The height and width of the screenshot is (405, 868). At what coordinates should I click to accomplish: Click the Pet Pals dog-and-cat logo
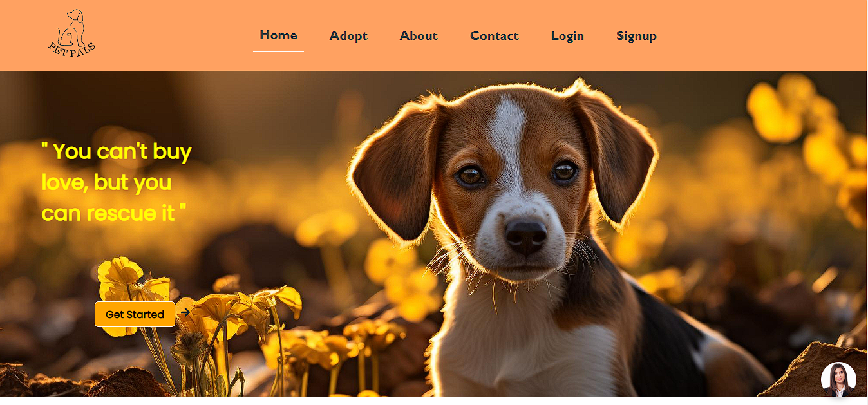[x=72, y=32]
